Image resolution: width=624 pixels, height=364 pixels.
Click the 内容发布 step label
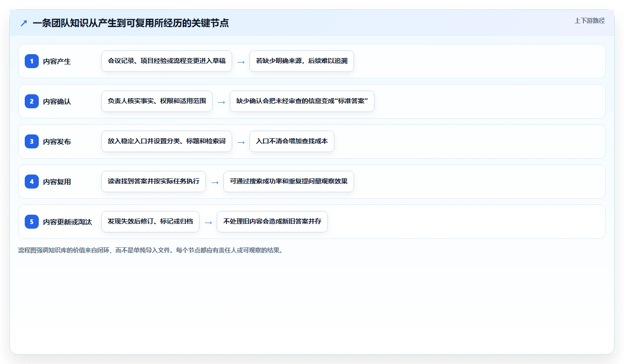57,141
